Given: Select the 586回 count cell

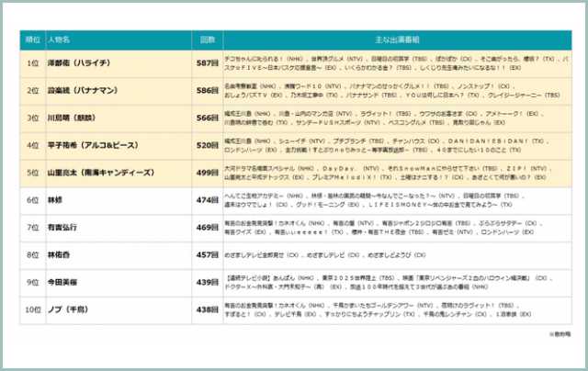Looking at the screenshot, I should (x=207, y=92).
